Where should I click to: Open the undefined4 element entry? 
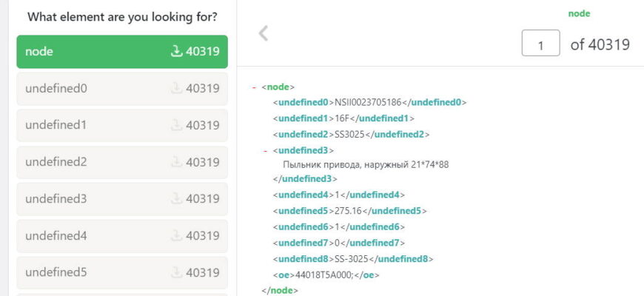coord(89,236)
